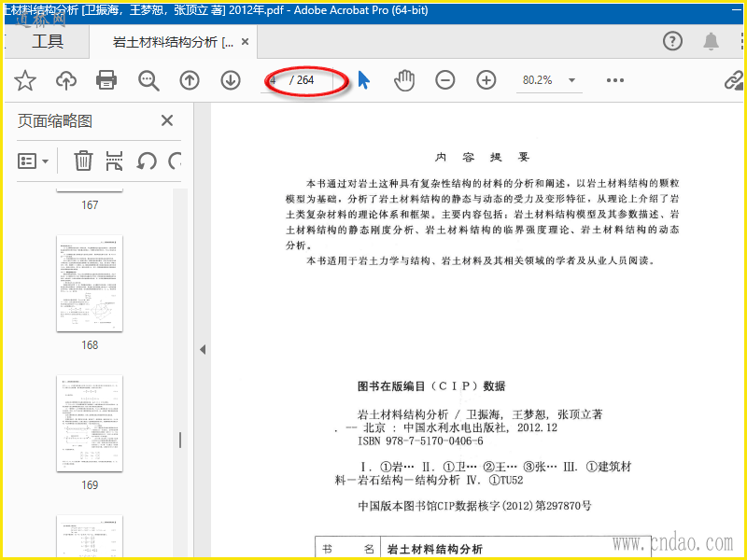
Task: Choose the selection arrow tool
Action: (x=363, y=80)
